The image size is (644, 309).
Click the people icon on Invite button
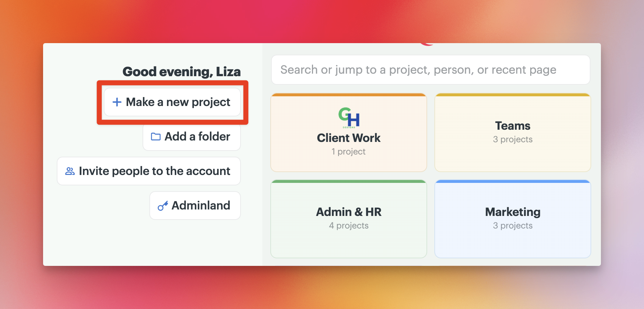tap(70, 171)
